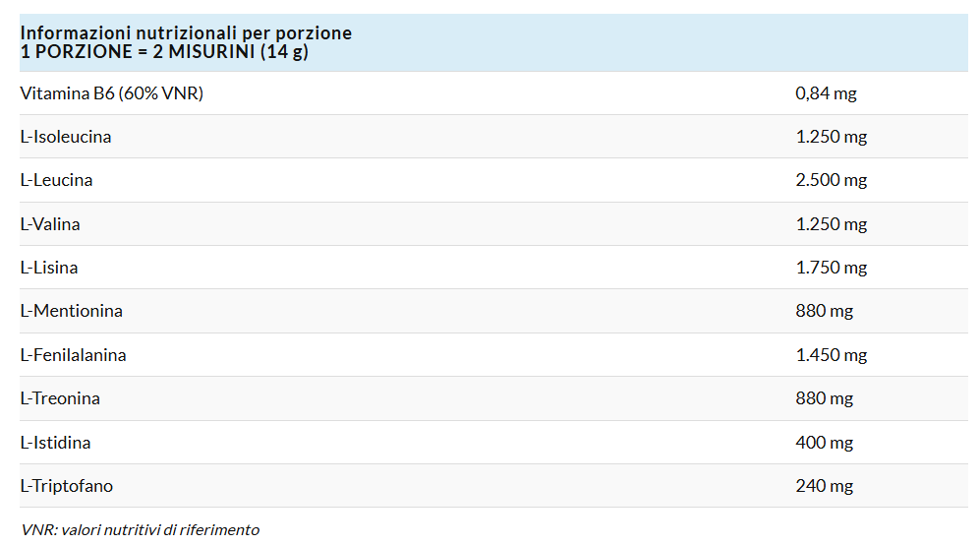Click the '2.500 mg' value

pos(831,180)
